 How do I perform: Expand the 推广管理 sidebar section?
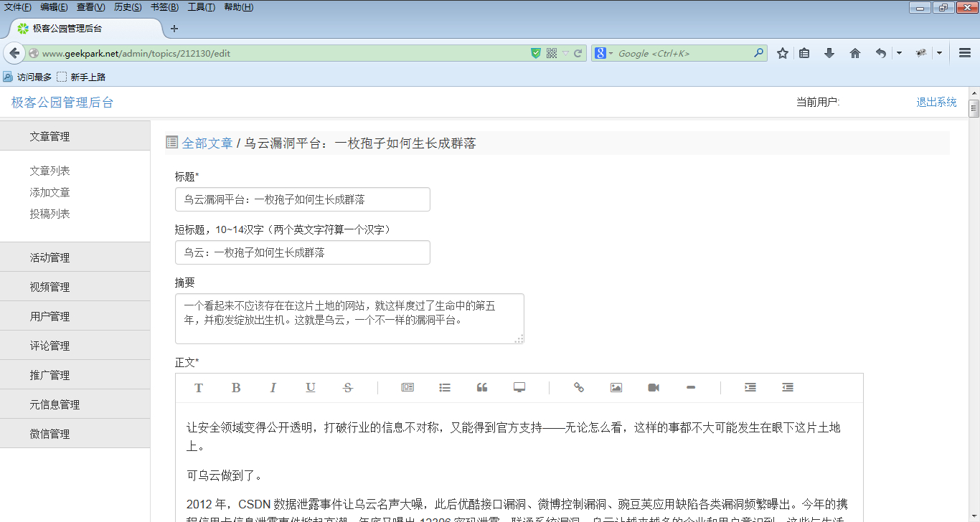coord(75,375)
